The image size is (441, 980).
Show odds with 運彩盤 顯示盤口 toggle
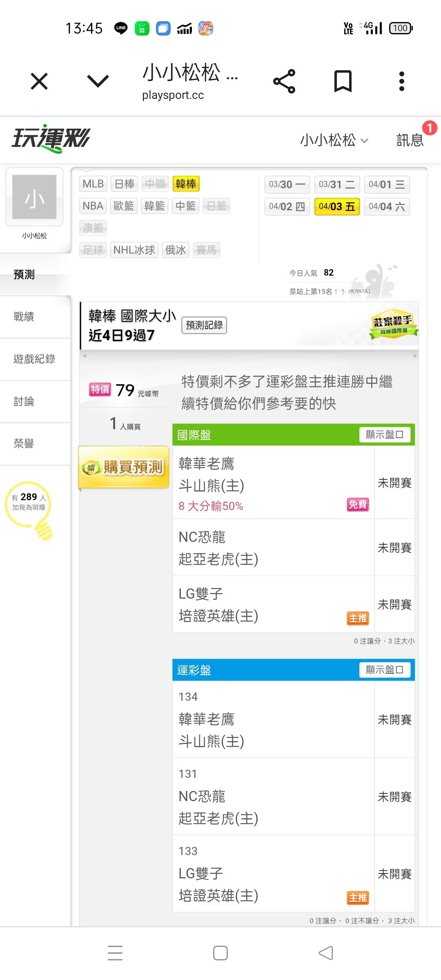tap(384, 670)
